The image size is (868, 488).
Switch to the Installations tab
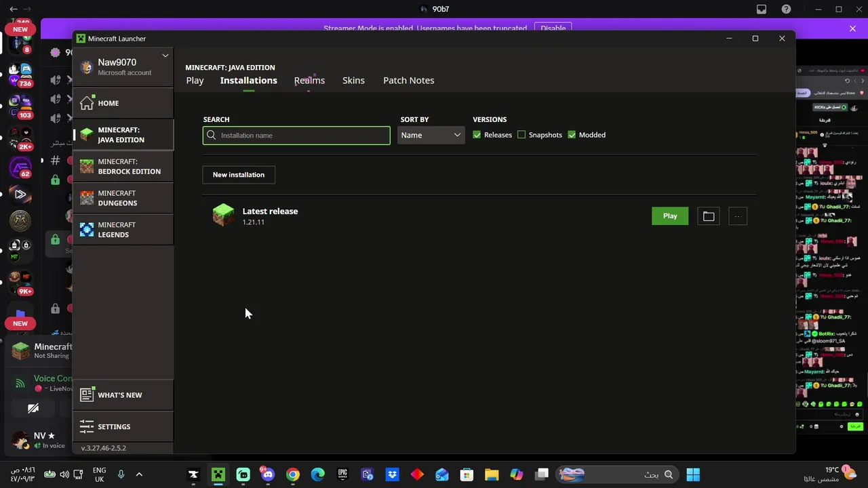point(248,80)
